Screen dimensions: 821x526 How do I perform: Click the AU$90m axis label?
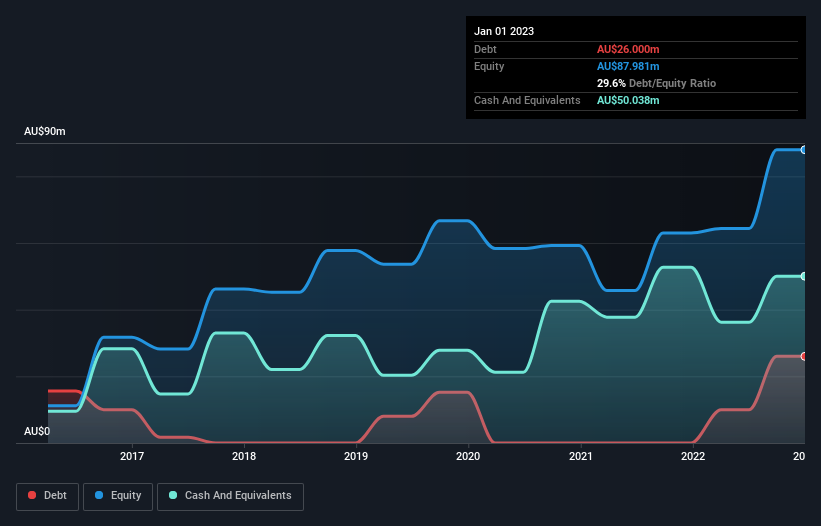coord(45,131)
